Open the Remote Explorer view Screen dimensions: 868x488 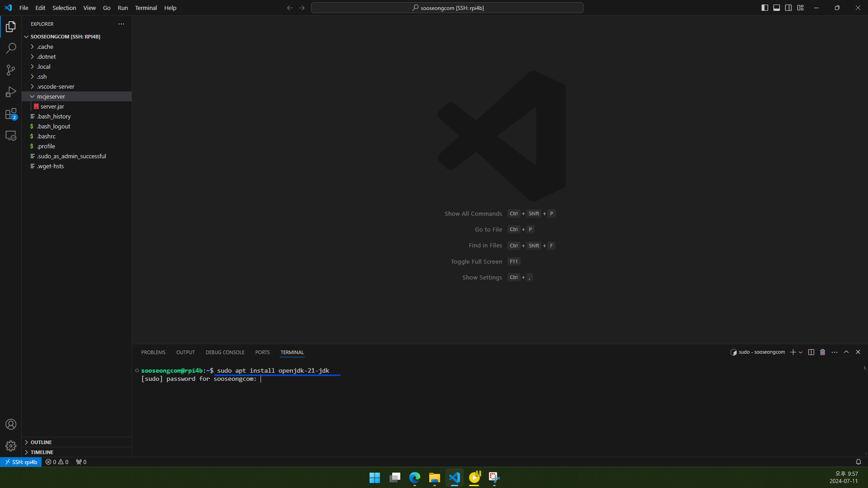pos(11,135)
